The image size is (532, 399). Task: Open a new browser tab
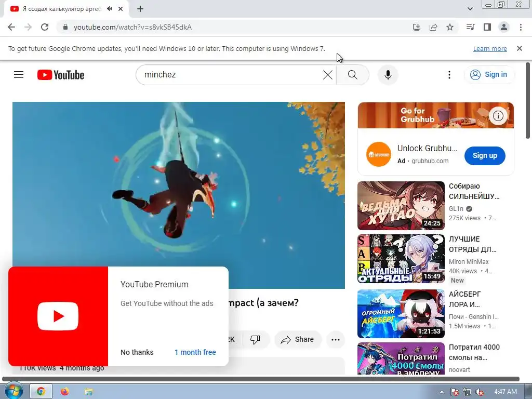tap(140, 9)
